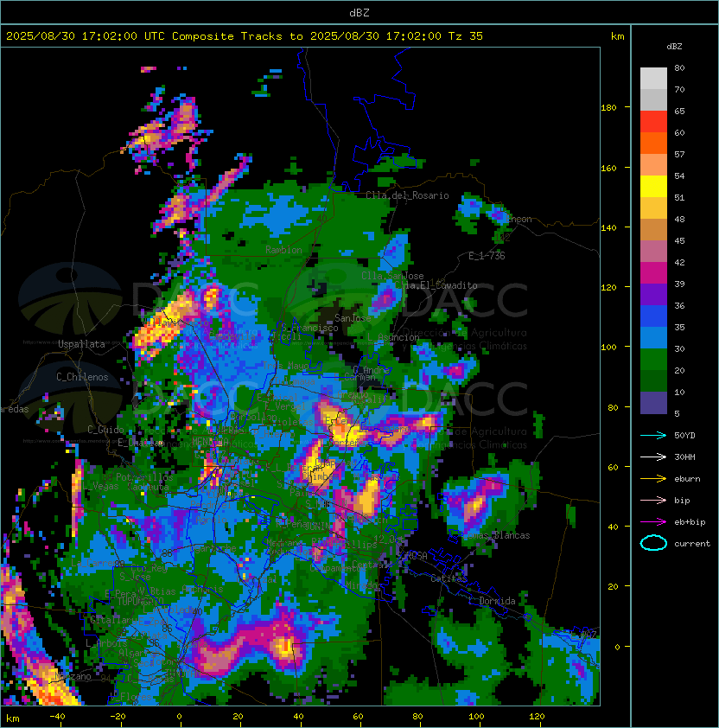This screenshot has height=728, width=719.
Task: Click the white 30HM arrow icon
Action: point(653,457)
